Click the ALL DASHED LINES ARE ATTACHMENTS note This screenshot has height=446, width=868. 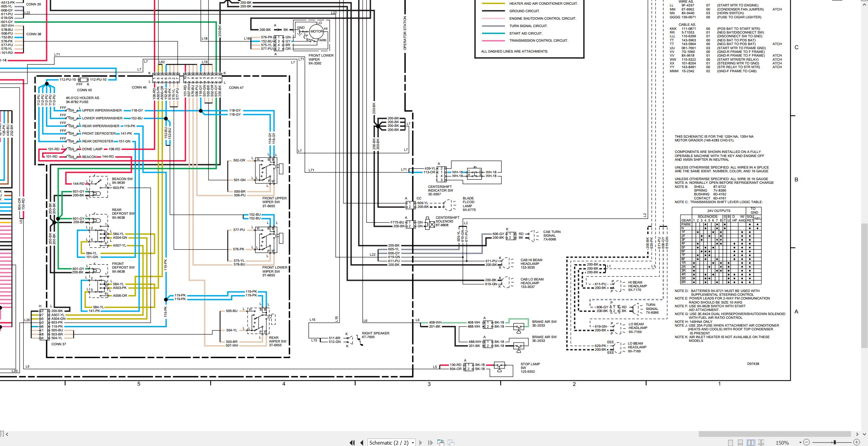coord(514,52)
